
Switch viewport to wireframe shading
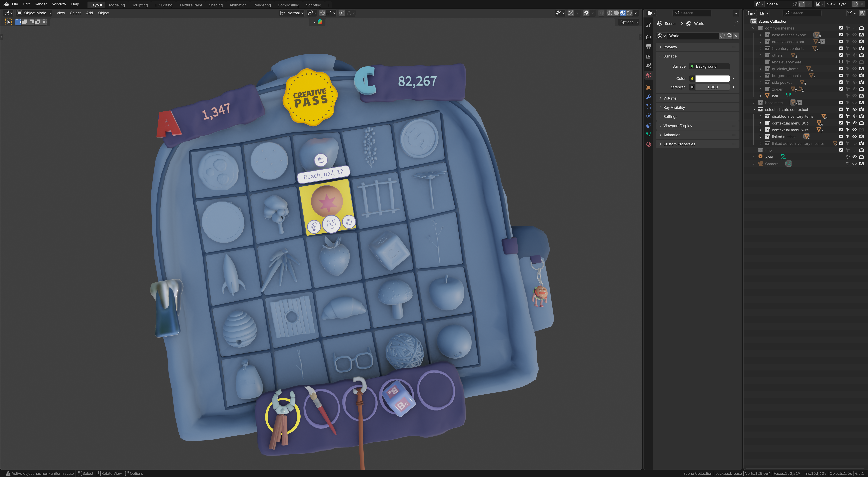[x=610, y=13]
